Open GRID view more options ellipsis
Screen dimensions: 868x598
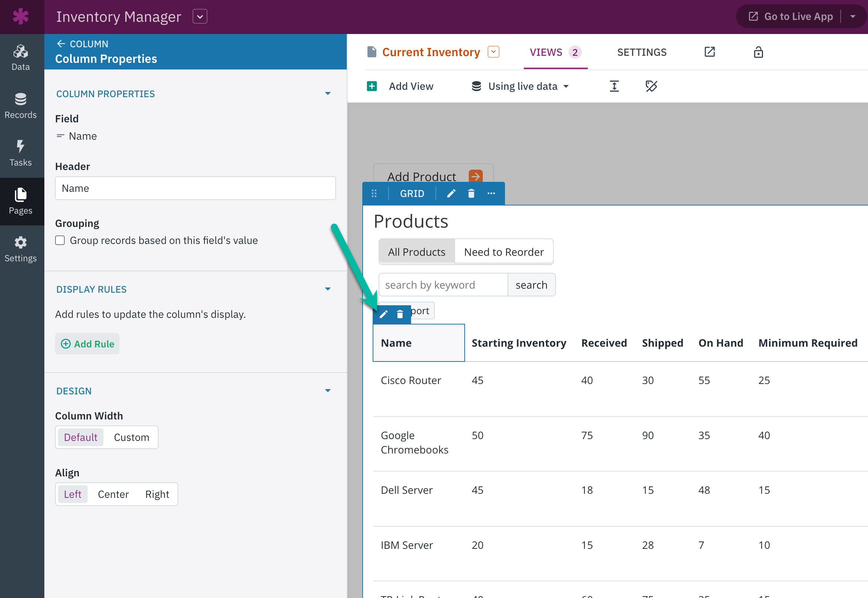tap(491, 193)
